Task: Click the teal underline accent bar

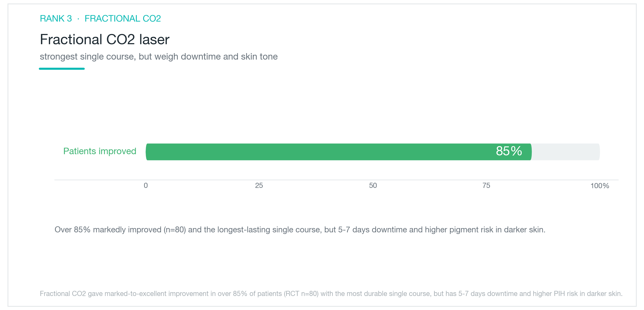Action: click(62, 69)
